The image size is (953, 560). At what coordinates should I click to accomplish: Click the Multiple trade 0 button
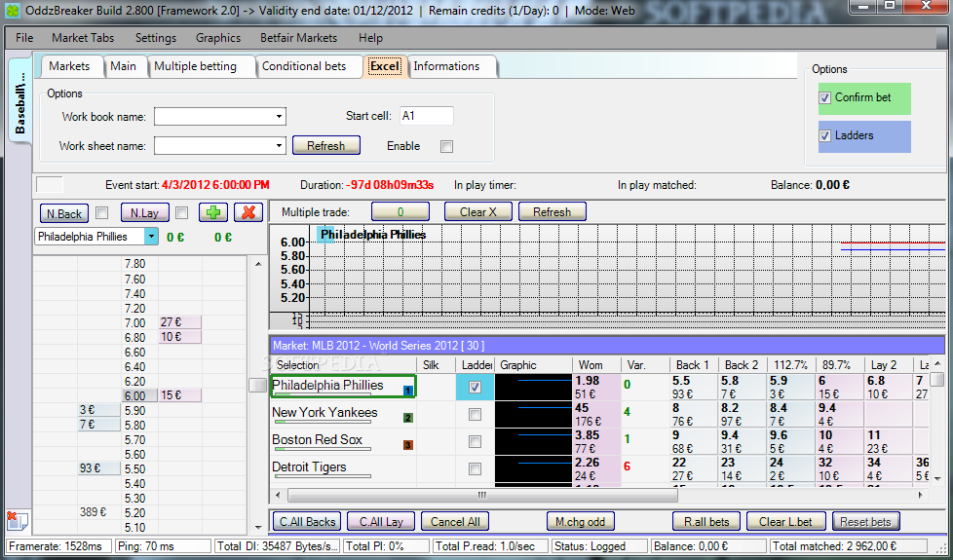[400, 212]
